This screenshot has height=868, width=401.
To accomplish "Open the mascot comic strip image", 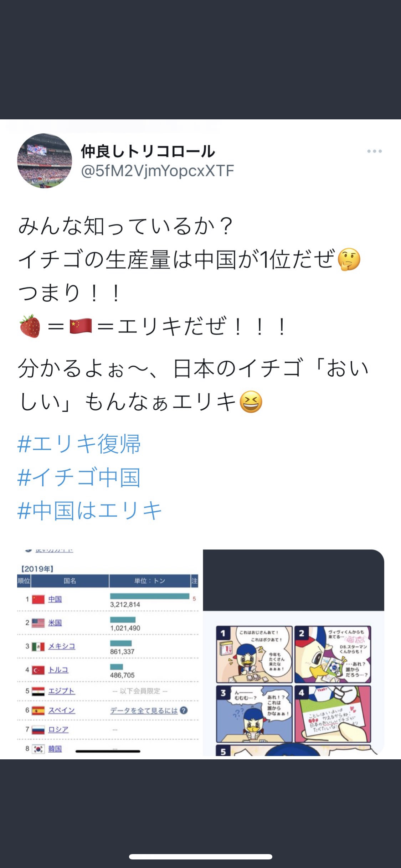I will coord(294,653).
